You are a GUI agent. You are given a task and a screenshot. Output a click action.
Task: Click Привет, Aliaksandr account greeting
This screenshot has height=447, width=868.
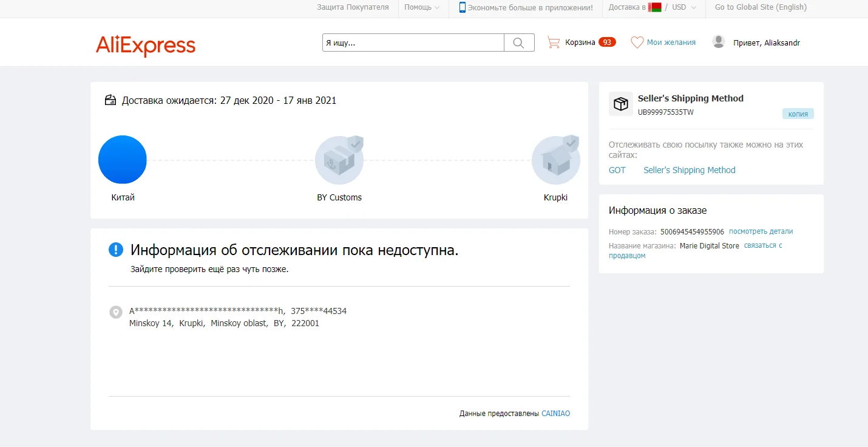click(x=767, y=43)
